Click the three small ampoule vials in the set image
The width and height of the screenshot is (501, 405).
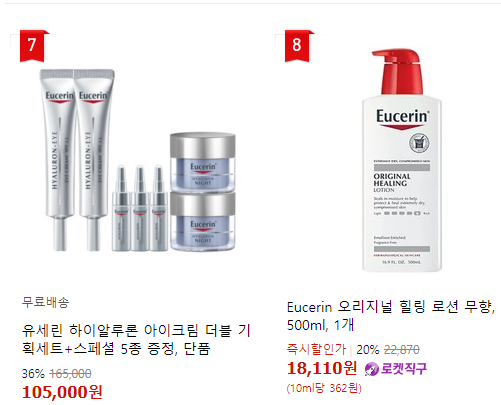(x=140, y=208)
